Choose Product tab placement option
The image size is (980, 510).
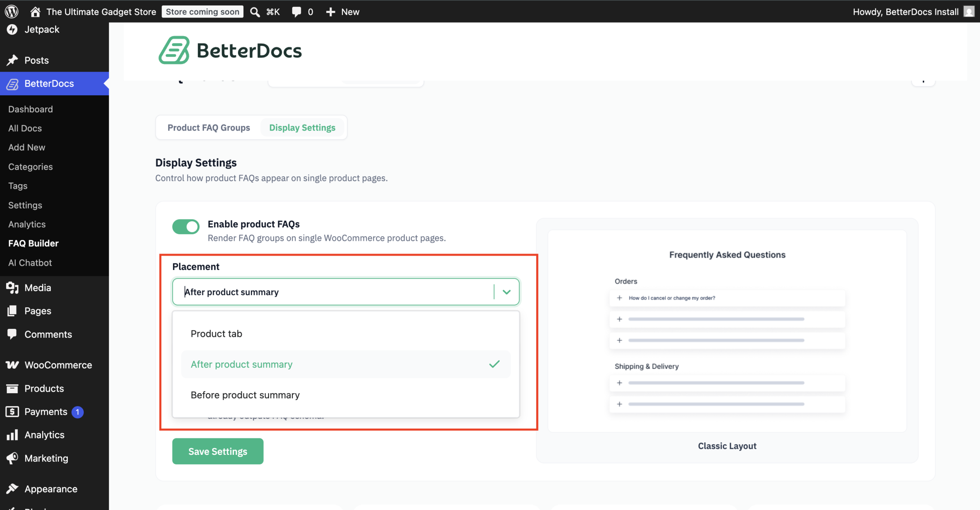pos(346,334)
